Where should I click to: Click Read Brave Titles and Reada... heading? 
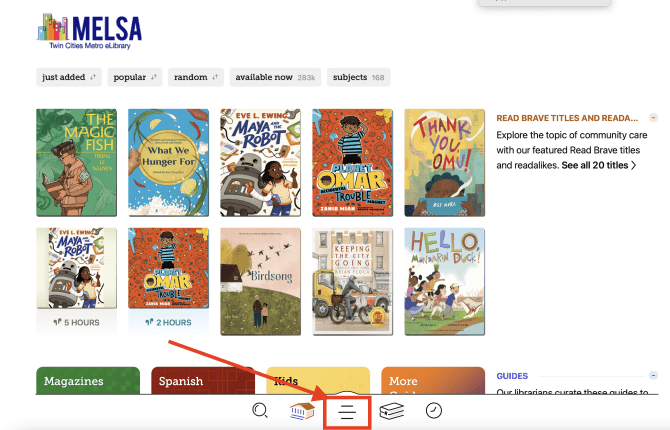[x=567, y=118]
